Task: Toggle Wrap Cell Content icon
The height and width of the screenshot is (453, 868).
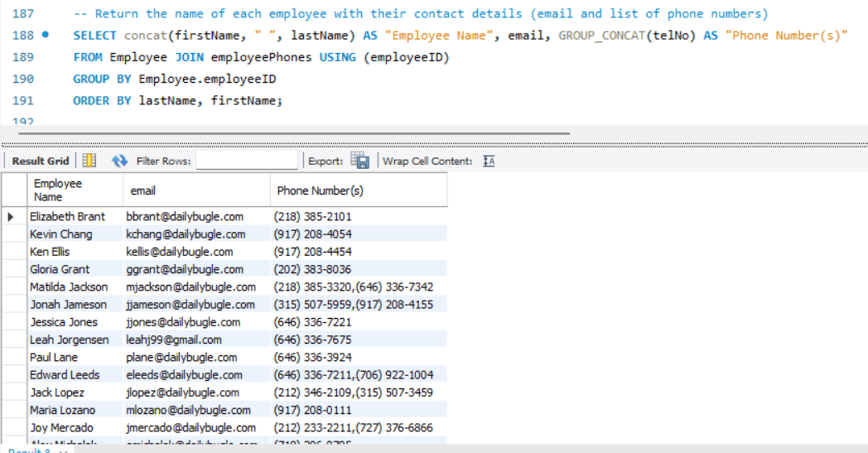Action: pos(489,161)
